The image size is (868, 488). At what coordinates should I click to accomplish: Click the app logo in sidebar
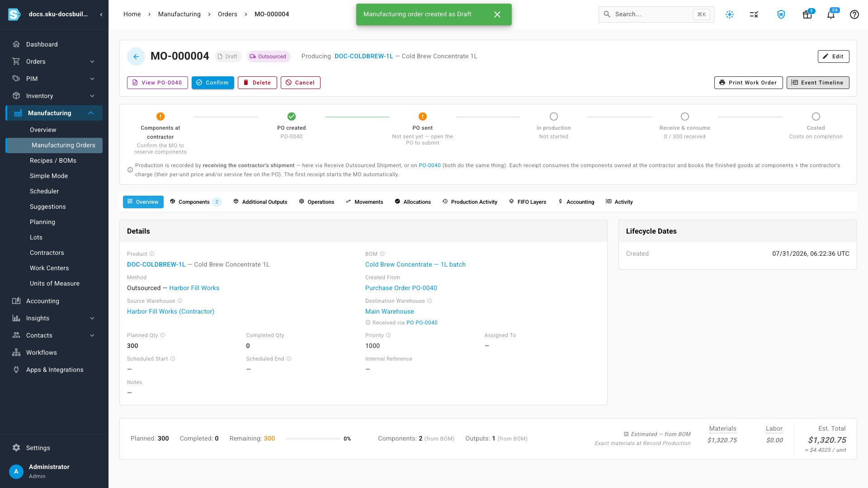click(x=14, y=14)
